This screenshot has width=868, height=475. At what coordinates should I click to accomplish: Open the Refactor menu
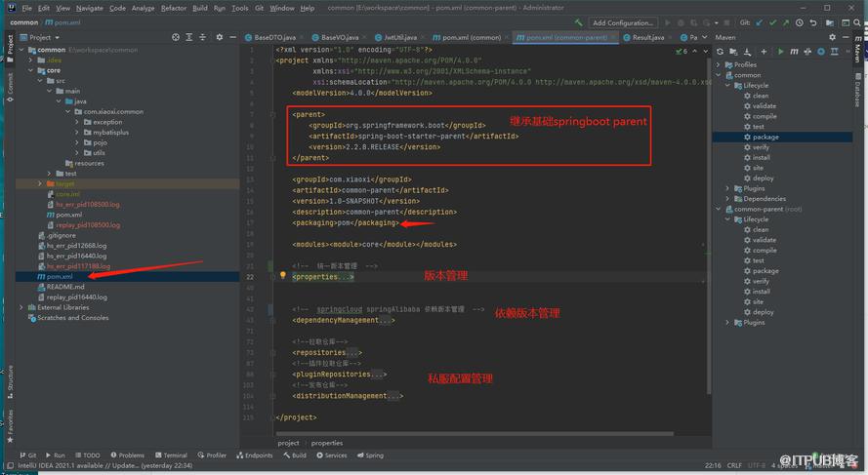[x=173, y=8]
